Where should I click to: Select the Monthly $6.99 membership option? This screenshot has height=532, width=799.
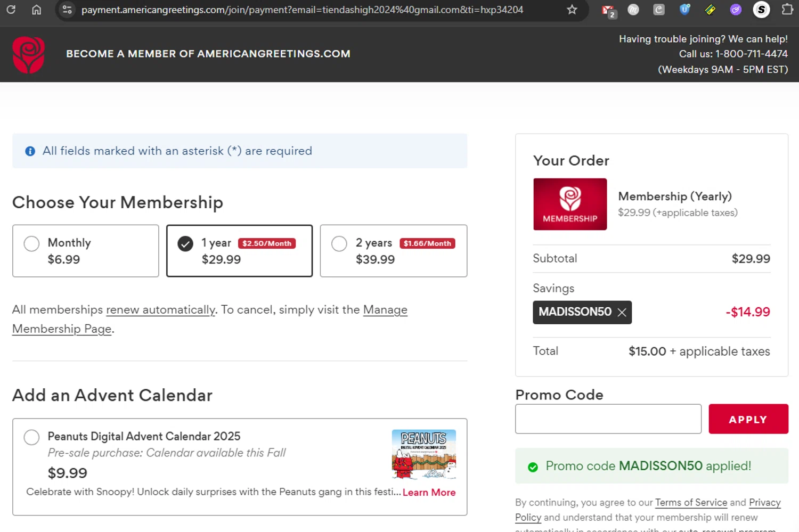click(x=32, y=244)
